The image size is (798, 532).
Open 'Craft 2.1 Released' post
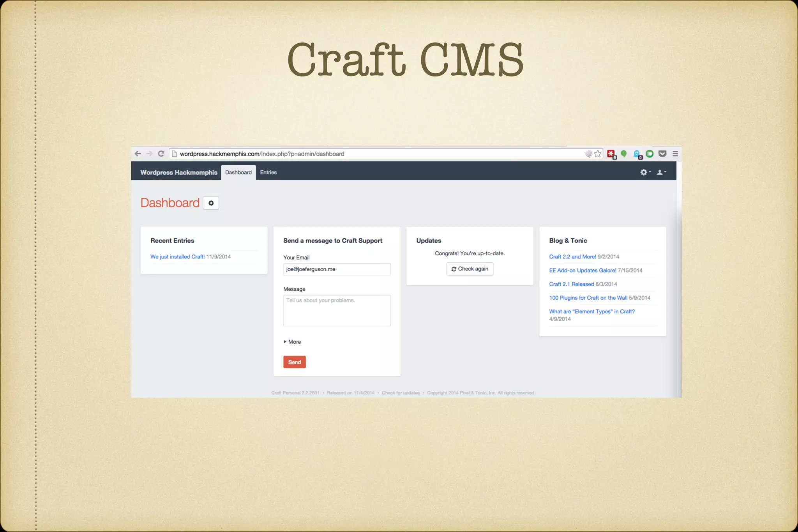(571, 284)
